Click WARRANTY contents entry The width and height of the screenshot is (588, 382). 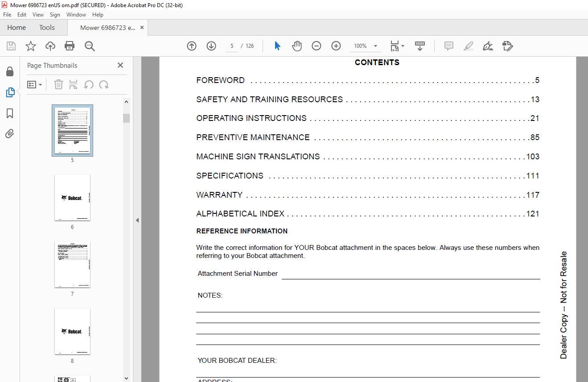tap(368, 195)
